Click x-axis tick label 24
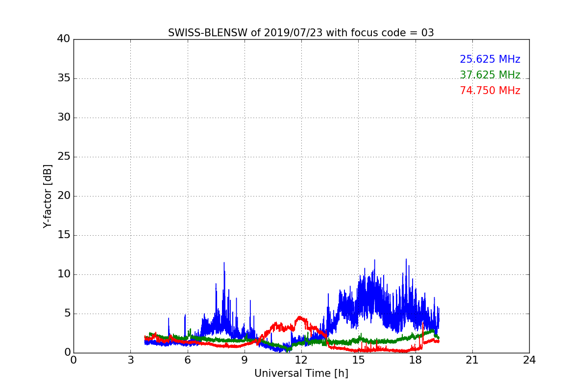This screenshot has width=588, height=392. pos(529,360)
